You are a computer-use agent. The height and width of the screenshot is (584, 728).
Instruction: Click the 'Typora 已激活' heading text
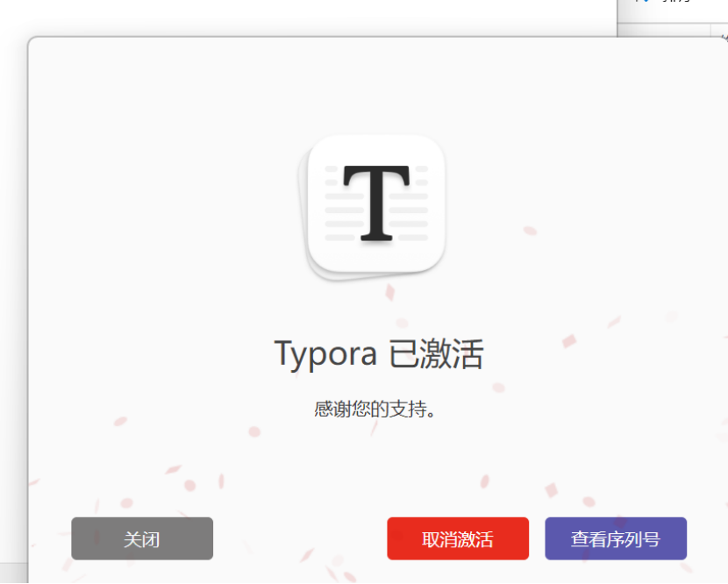(x=379, y=353)
